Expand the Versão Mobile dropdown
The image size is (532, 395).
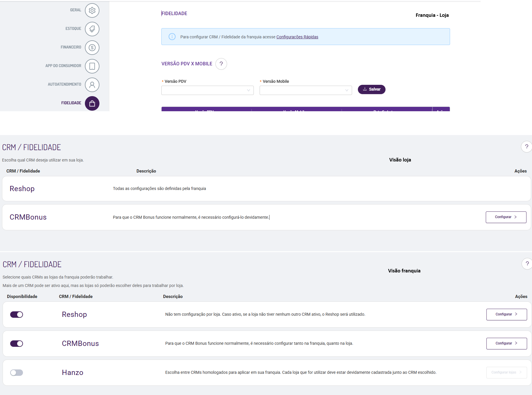pyautogui.click(x=306, y=90)
